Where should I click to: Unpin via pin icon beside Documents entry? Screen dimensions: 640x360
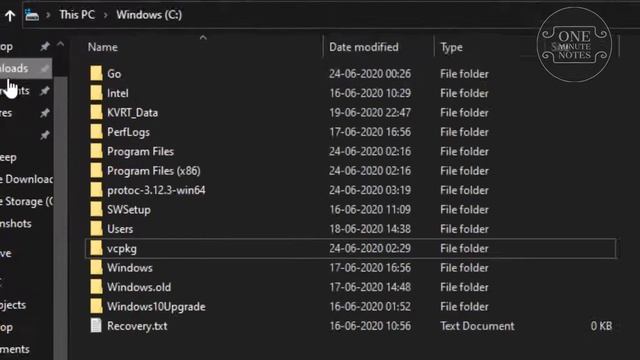coord(44,91)
